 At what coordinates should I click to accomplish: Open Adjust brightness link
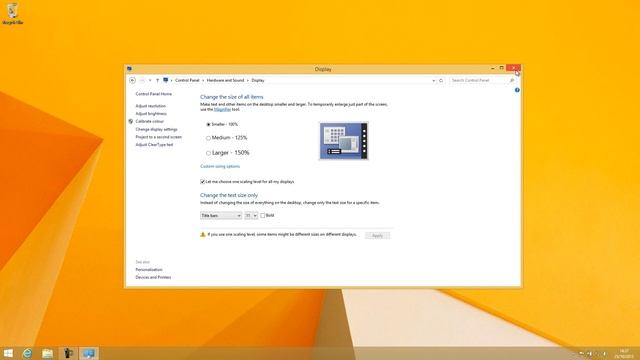click(151, 113)
